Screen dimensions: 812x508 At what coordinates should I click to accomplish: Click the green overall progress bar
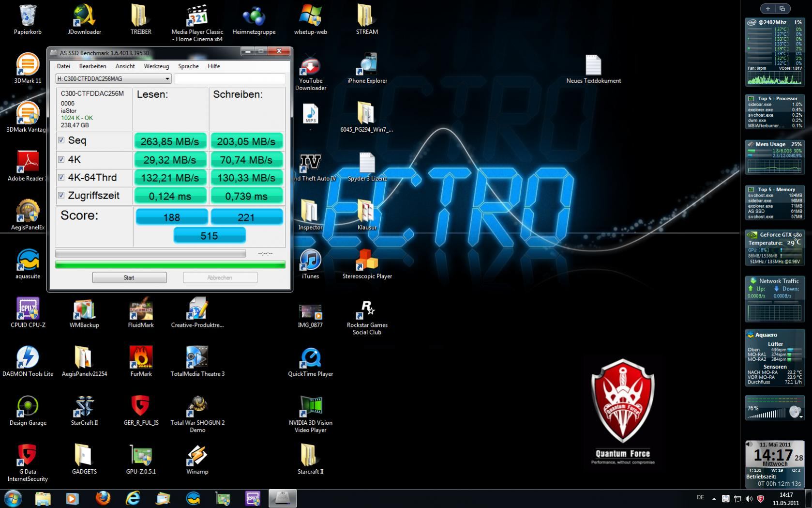click(x=170, y=264)
